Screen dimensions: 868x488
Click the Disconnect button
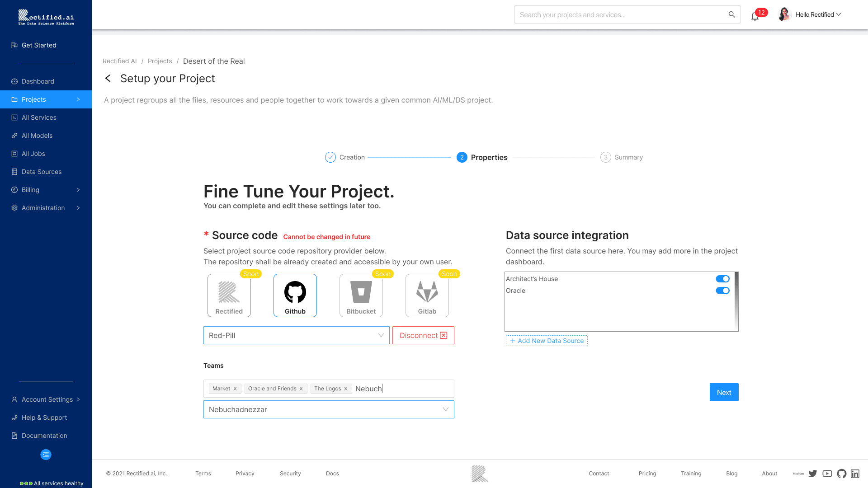pyautogui.click(x=423, y=335)
